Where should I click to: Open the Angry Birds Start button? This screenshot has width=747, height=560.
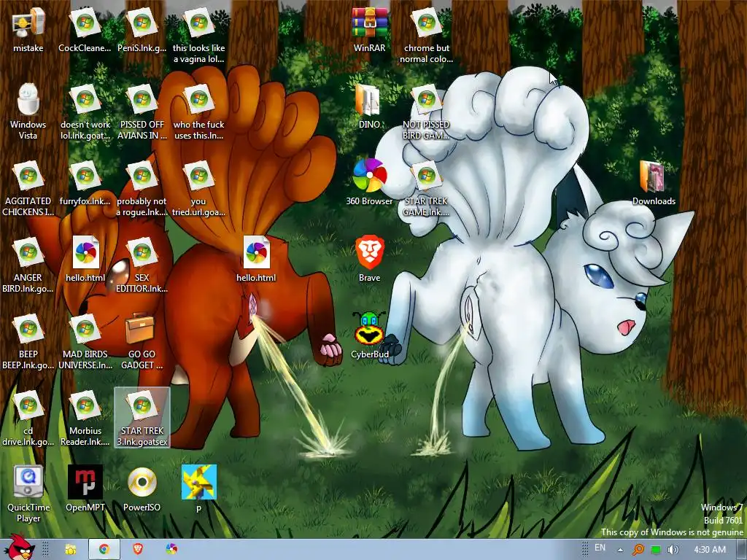pos(21,548)
